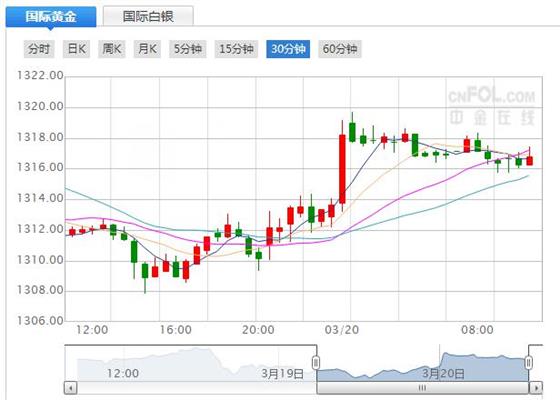The height and width of the screenshot is (400, 560).
Task: Choose the 5分钟 interval
Action: tap(188, 49)
